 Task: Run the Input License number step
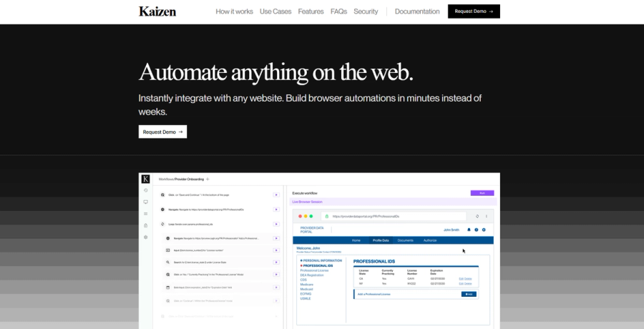[x=276, y=250]
